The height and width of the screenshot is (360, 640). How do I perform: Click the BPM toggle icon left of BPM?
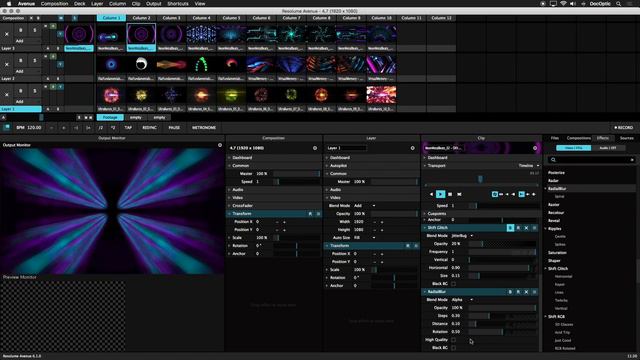point(7,127)
